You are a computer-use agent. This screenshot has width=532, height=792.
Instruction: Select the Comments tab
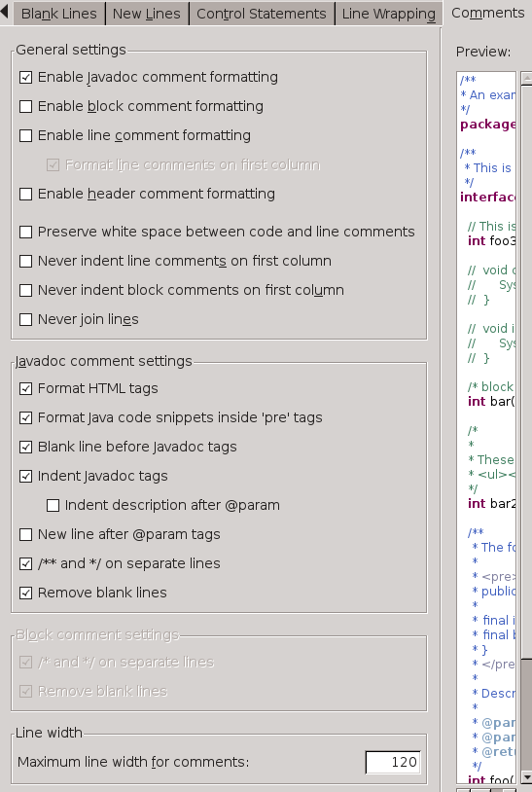487,13
